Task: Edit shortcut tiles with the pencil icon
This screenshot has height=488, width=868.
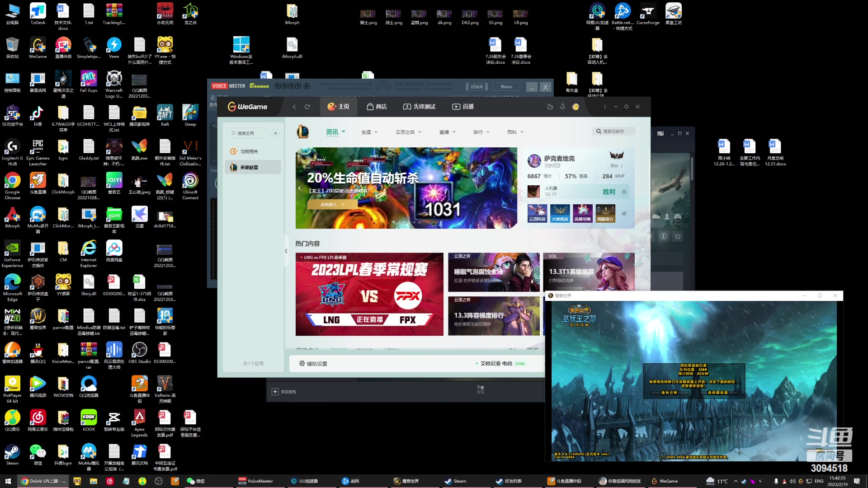Action: pyautogui.click(x=624, y=213)
